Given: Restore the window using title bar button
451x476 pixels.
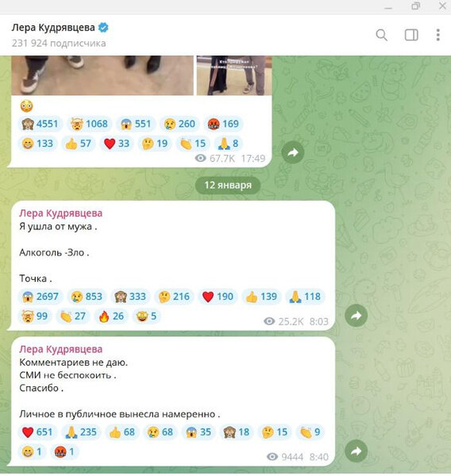Looking at the screenshot, I should 415,6.
